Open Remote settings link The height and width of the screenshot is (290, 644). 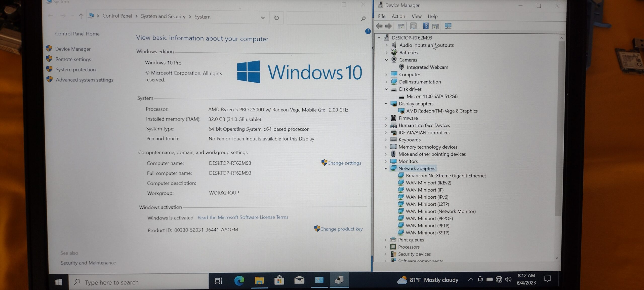click(73, 59)
